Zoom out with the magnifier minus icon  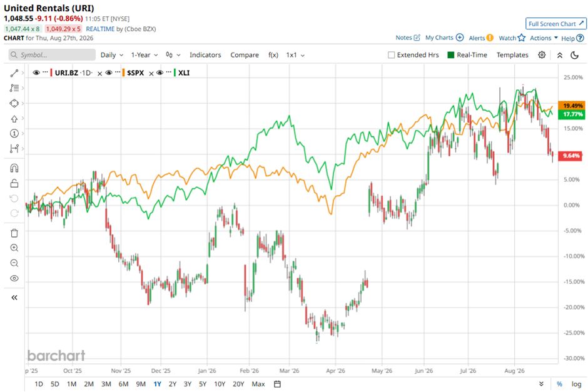point(14,263)
